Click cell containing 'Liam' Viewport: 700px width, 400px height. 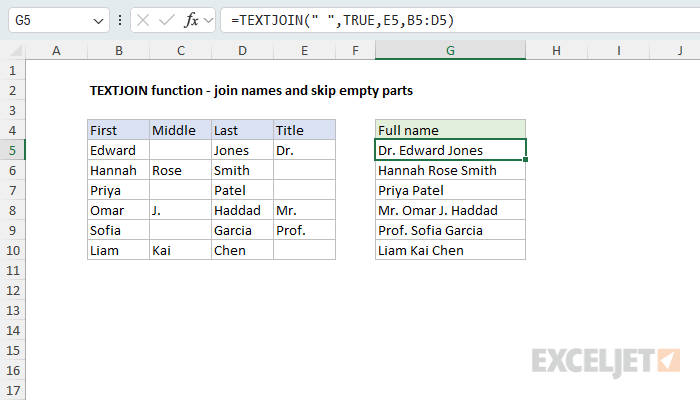(119, 250)
